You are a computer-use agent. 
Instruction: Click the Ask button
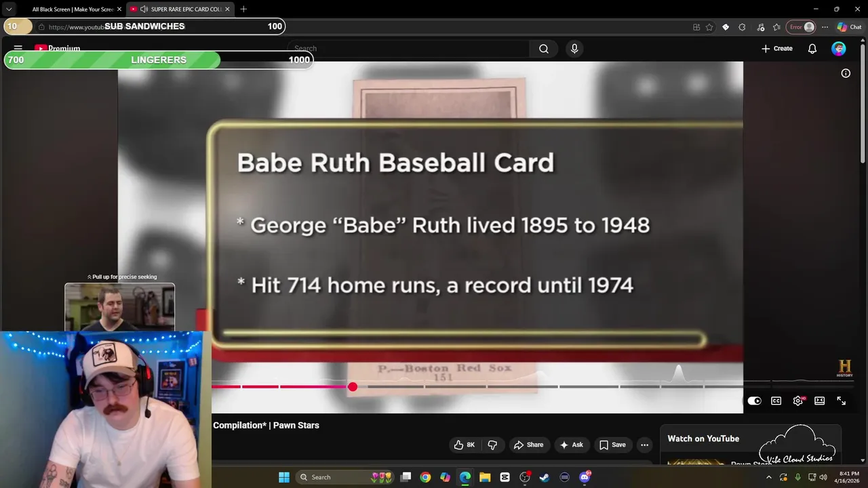click(x=571, y=445)
